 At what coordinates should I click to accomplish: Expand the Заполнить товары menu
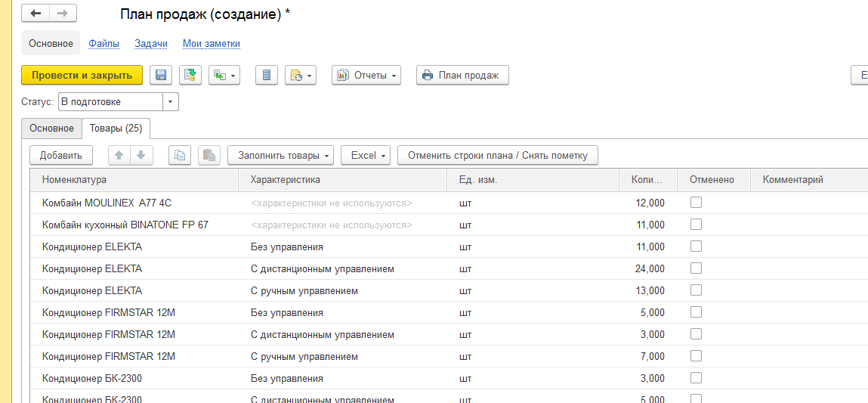click(x=280, y=155)
